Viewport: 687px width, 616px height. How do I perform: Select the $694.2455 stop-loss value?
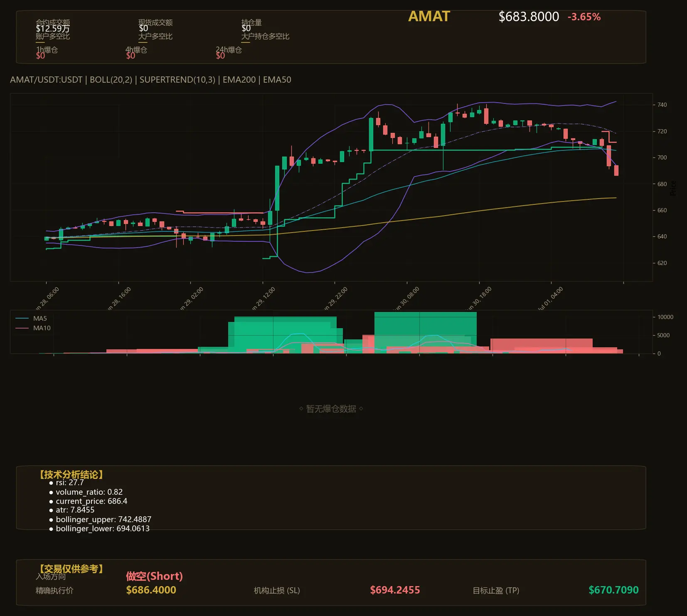395,590
